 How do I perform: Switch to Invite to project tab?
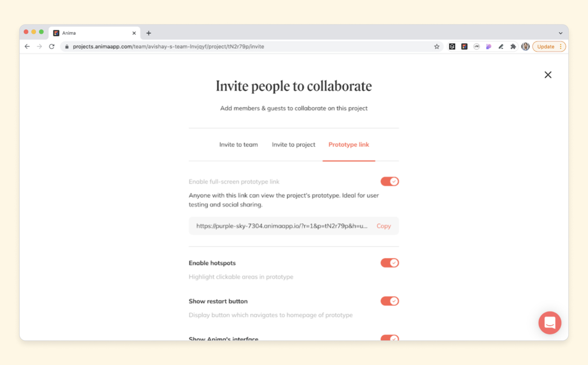(293, 144)
